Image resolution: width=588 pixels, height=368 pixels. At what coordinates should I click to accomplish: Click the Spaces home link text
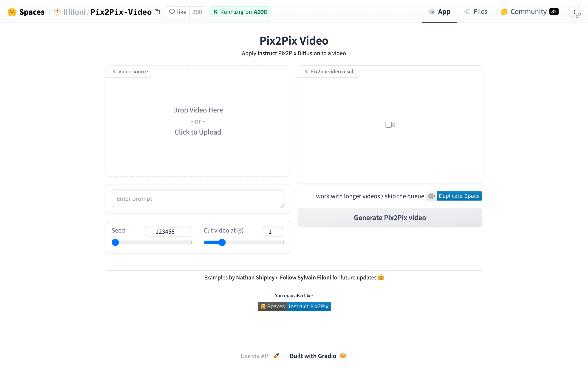pyautogui.click(x=32, y=12)
